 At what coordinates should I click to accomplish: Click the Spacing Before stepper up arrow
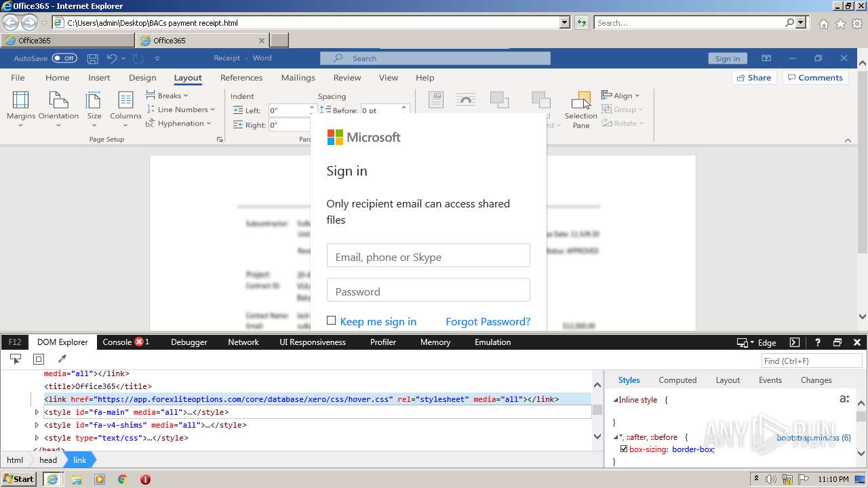coord(404,106)
